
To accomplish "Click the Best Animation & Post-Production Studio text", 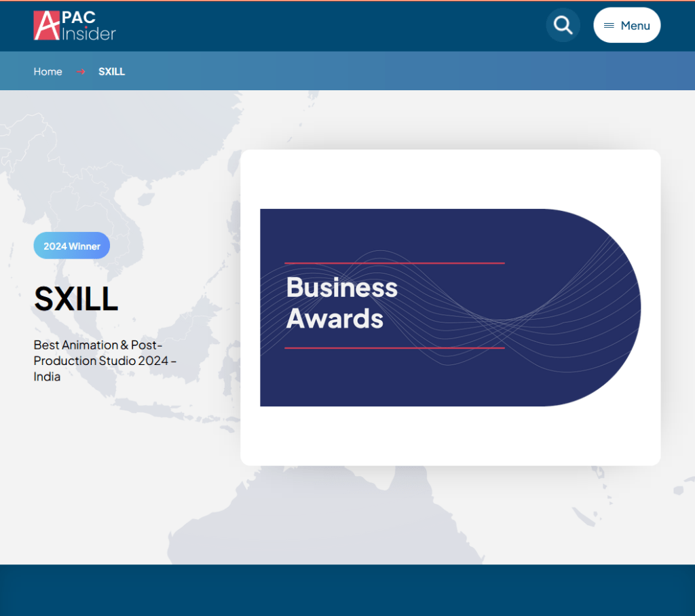I will [x=104, y=360].
